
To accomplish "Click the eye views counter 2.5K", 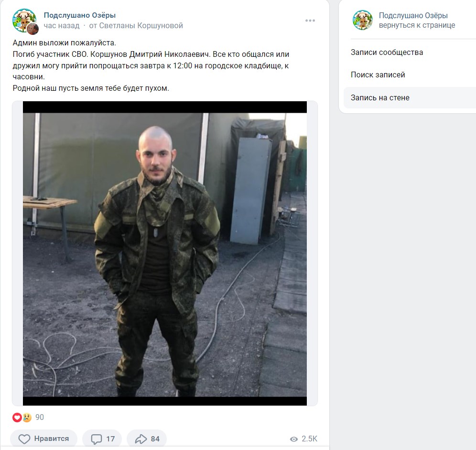I will coord(303,439).
